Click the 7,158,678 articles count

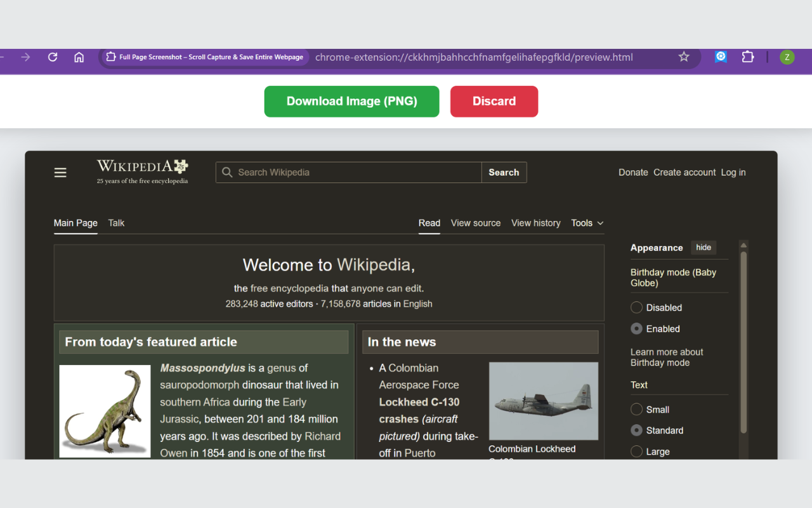(x=341, y=304)
